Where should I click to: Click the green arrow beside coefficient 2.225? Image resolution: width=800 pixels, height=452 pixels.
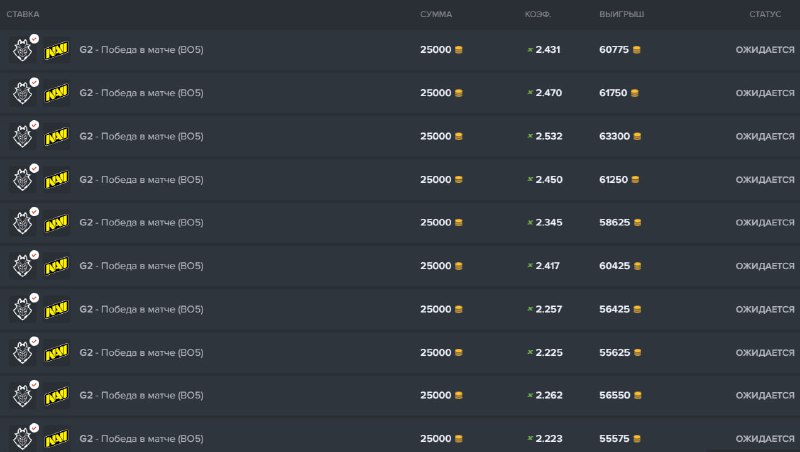529,353
